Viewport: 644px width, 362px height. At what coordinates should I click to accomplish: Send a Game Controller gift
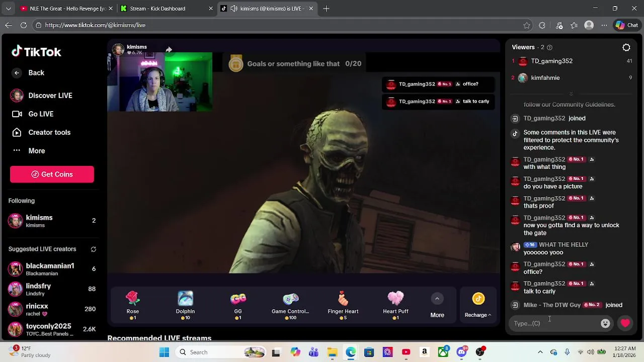point(290,305)
